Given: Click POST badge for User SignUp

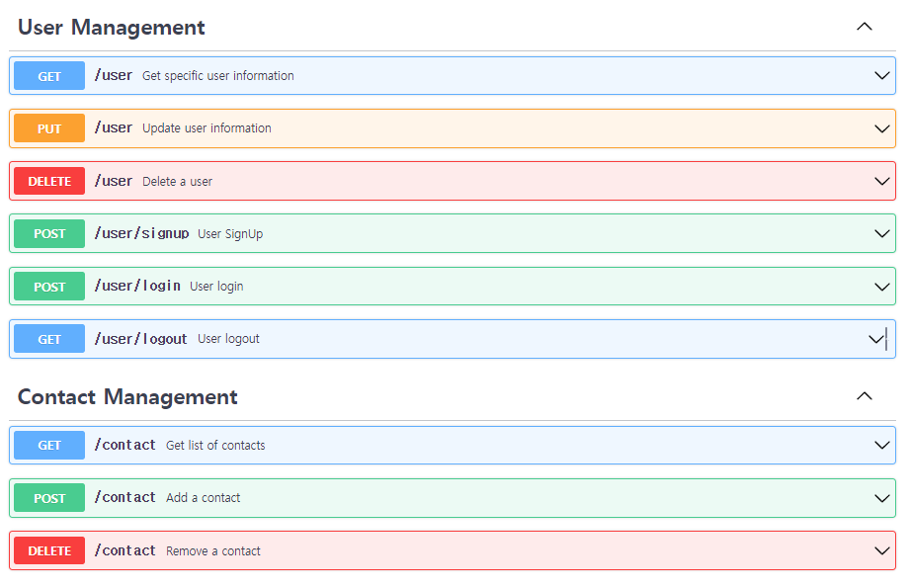Looking at the screenshot, I should point(49,233).
